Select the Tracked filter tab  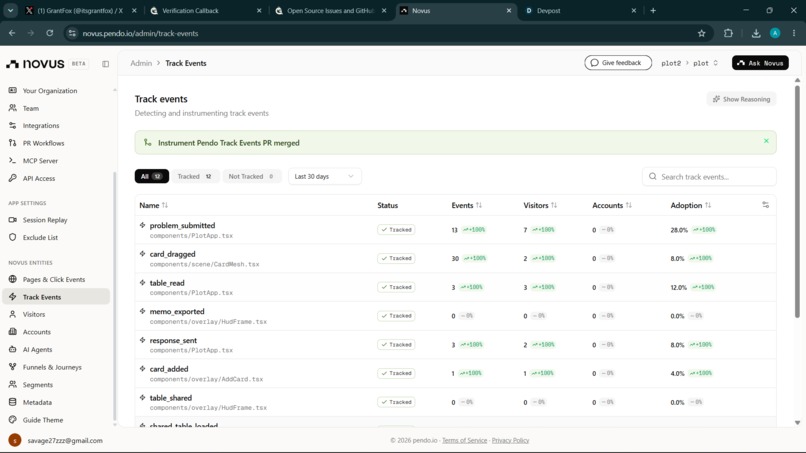tap(195, 176)
